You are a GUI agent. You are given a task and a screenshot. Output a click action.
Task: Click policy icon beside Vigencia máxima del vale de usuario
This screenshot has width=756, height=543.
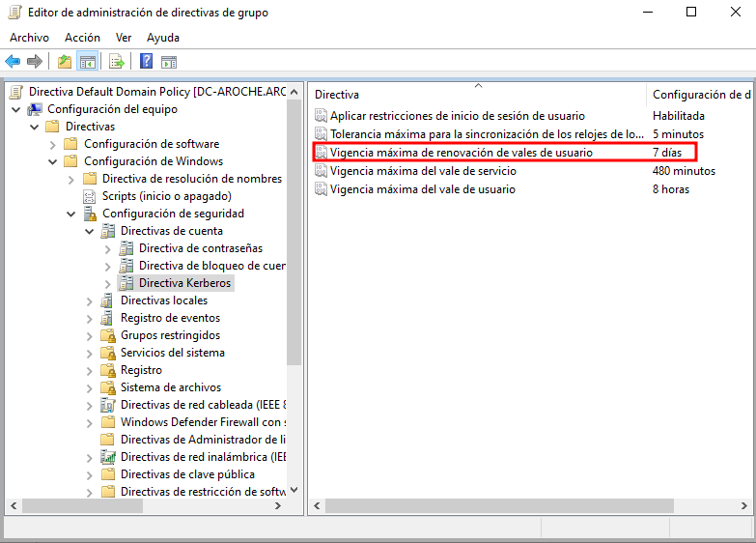point(321,188)
